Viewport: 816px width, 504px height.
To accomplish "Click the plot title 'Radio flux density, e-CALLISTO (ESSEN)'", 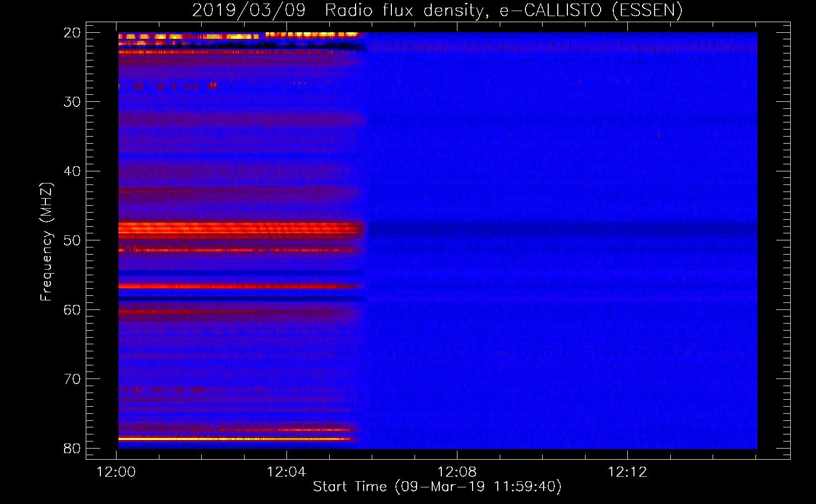I will [503, 10].
